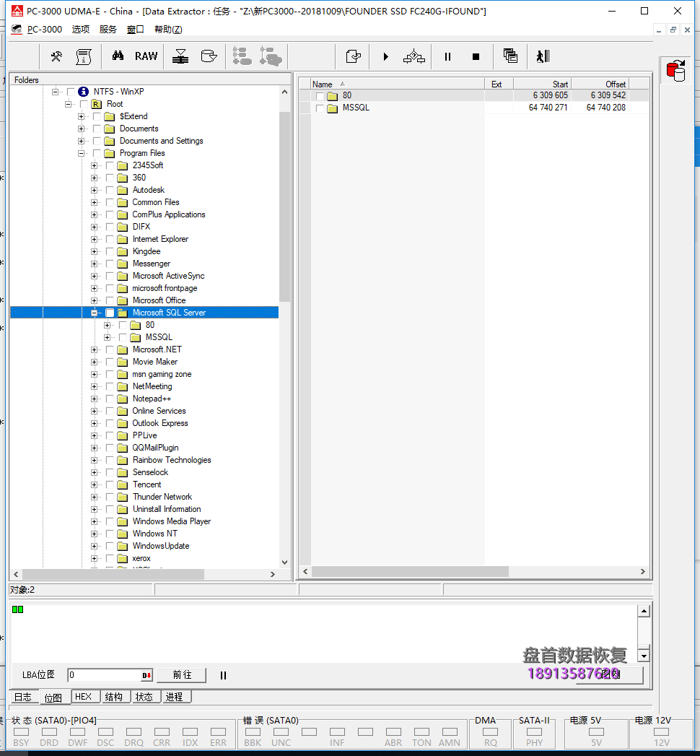Click the hierarchy map toolbar icon
700x756 pixels.
click(x=414, y=56)
